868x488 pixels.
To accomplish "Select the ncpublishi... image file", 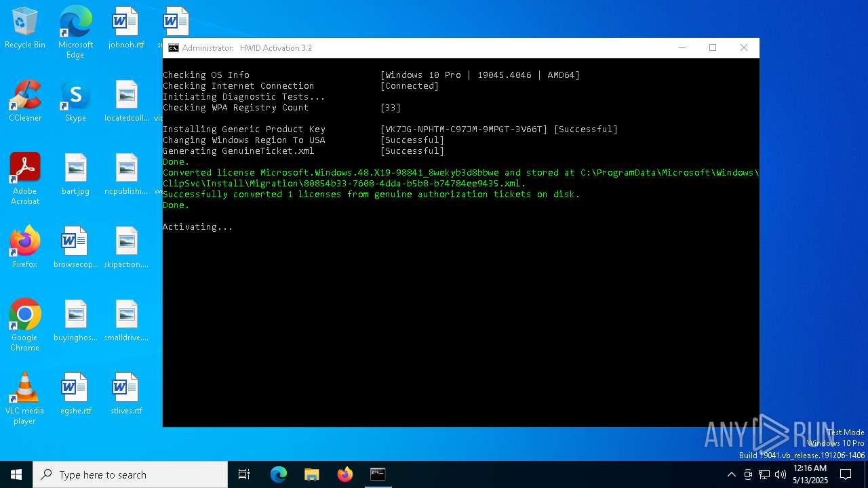I will (x=126, y=175).
